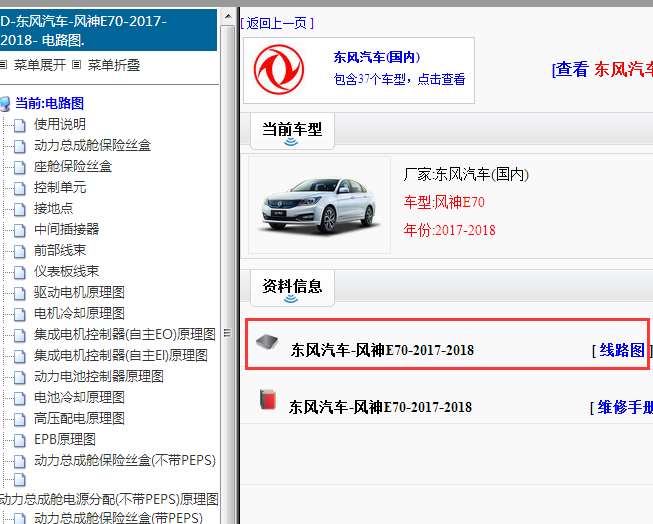
Task: Click the 菜单展开 expand-menu icon
Action: 3,65
